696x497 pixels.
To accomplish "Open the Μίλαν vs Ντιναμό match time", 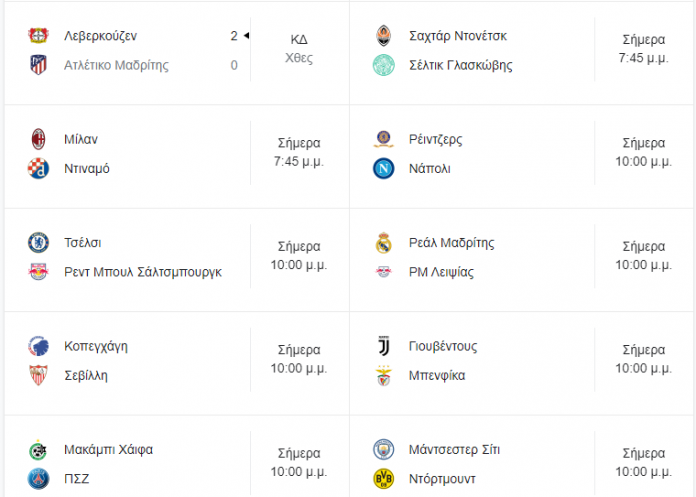I will click(299, 152).
